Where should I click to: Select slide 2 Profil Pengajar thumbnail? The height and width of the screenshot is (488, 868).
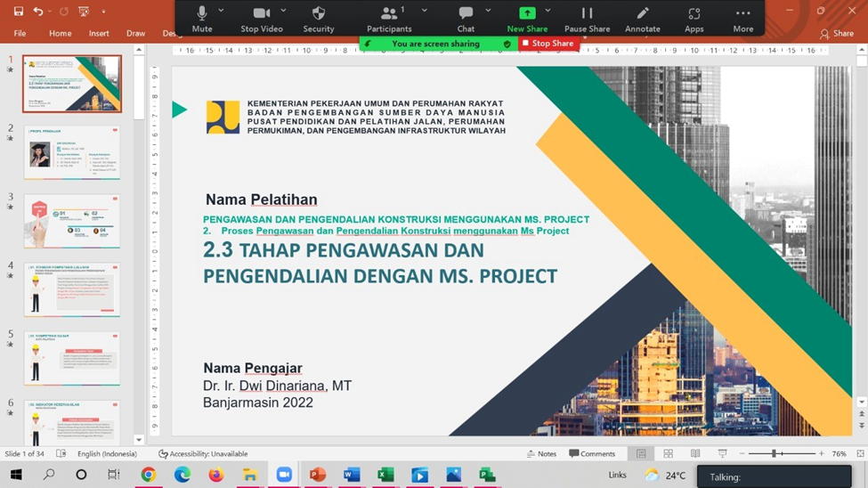[72, 152]
